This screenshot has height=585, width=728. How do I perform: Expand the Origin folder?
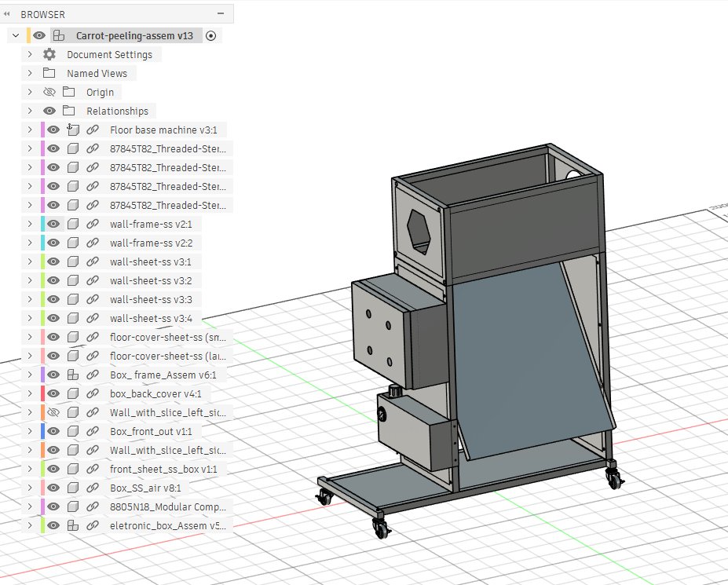pyautogui.click(x=30, y=92)
